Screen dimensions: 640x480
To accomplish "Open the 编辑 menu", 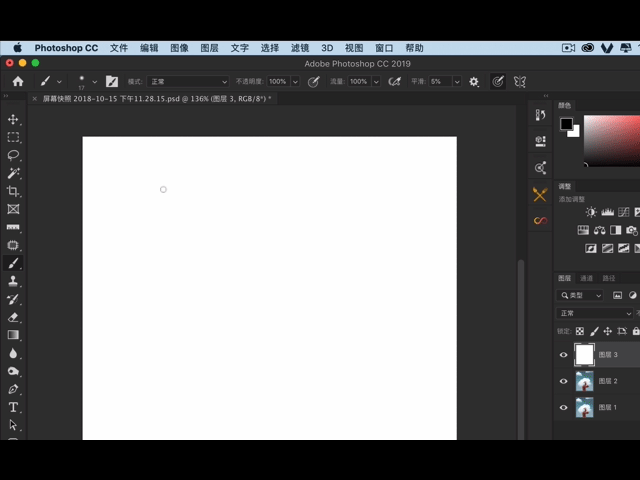I will click(x=149, y=48).
